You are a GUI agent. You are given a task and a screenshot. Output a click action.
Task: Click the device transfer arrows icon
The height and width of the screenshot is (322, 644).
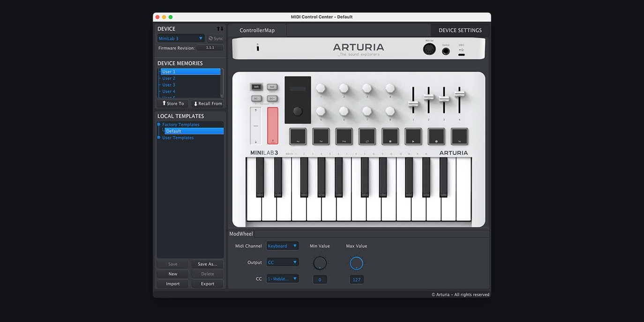pos(220,29)
